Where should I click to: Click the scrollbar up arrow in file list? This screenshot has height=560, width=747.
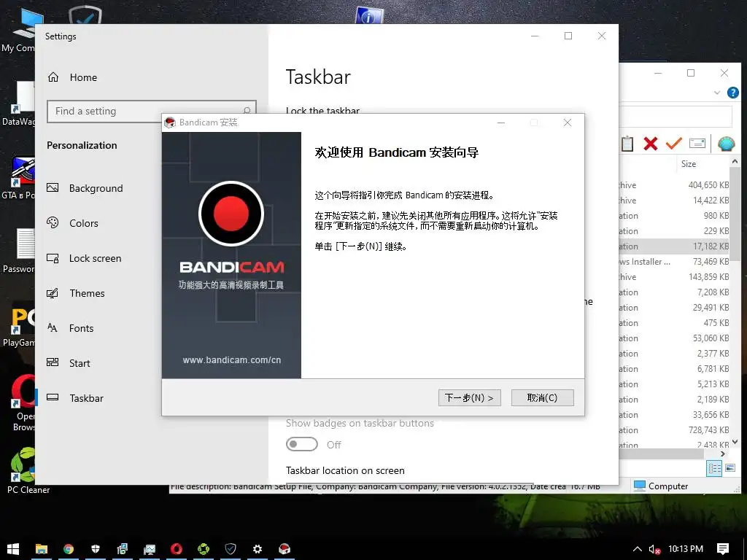click(735, 162)
